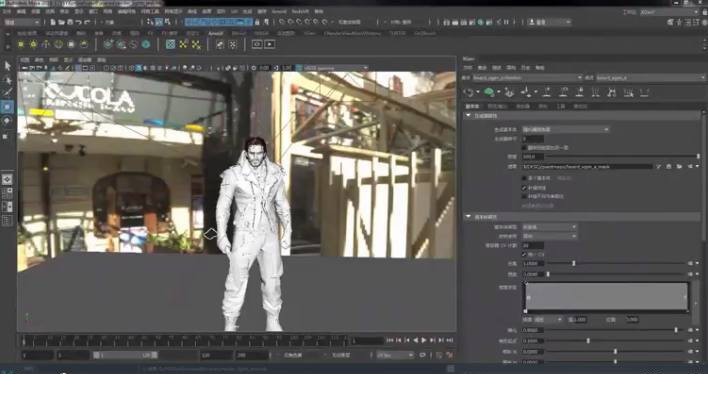Pick the Paint selection tool
Viewport: 708px width, 397px height.
coord(8,93)
